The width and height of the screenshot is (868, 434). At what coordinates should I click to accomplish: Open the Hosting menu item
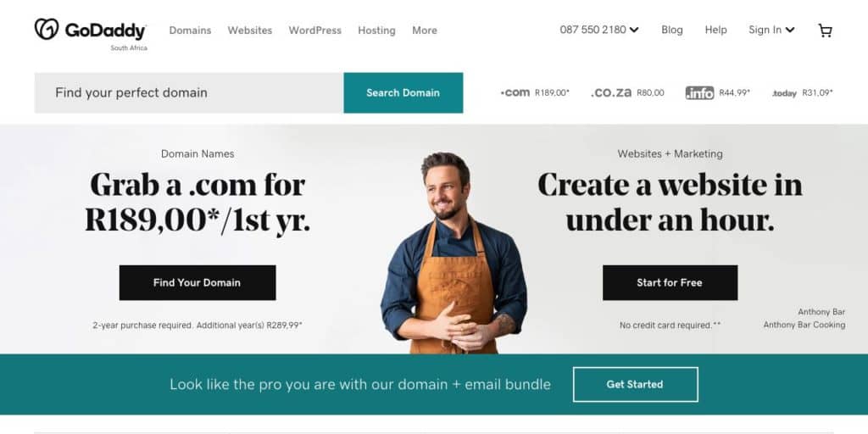point(376,31)
